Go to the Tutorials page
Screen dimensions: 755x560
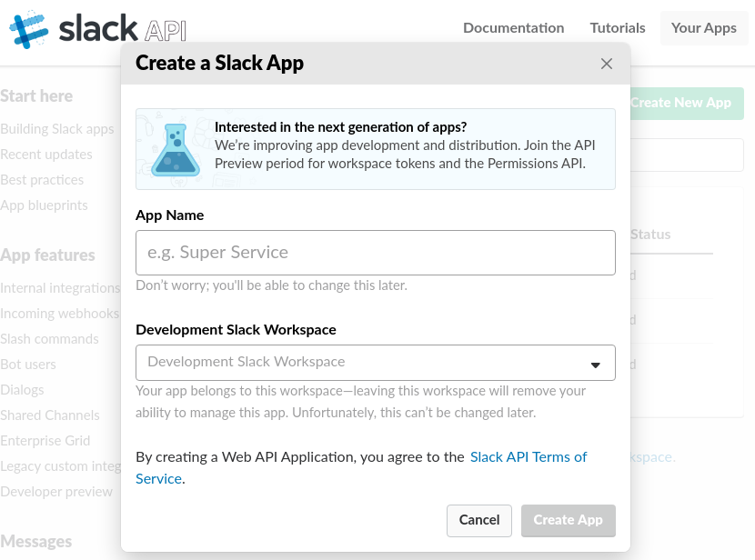click(617, 28)
